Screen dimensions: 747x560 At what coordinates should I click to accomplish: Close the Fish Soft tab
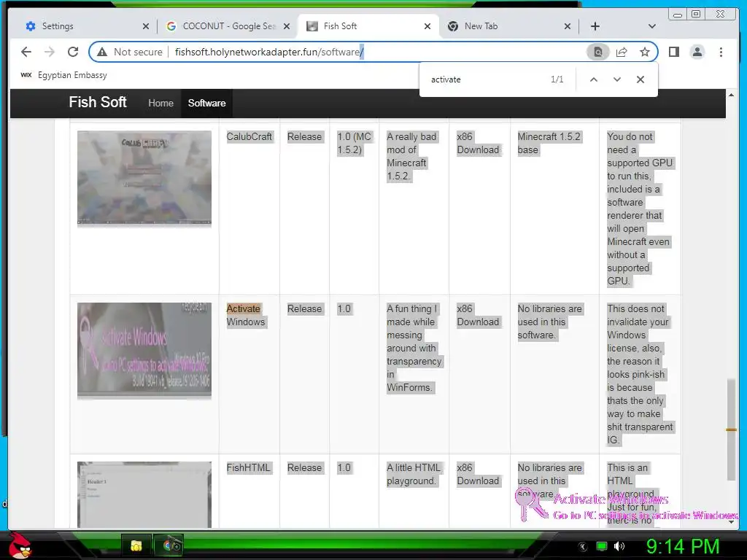[427, 26]
